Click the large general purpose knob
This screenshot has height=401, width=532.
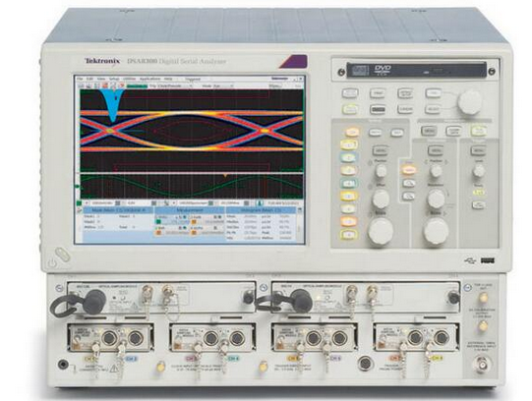pyautogui.click(x=470, y=102)
